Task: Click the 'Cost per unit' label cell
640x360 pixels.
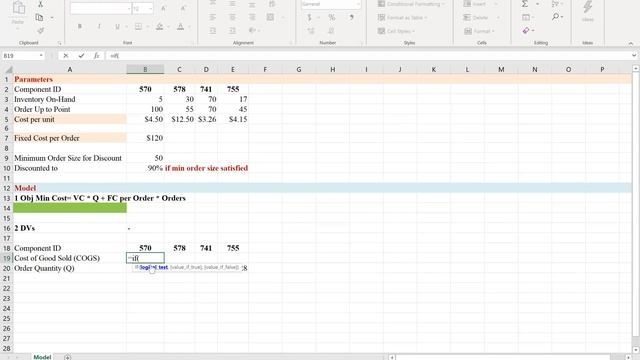Action: click(x=69, y=120)
